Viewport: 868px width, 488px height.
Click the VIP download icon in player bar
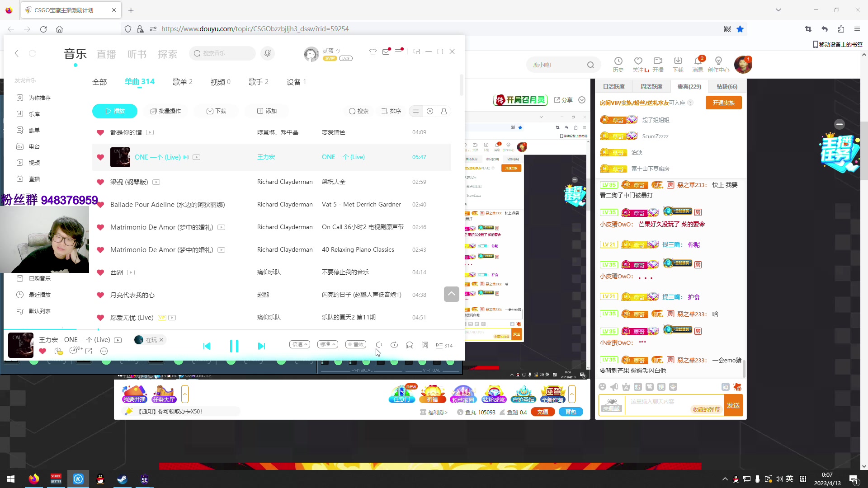(58, 351)
